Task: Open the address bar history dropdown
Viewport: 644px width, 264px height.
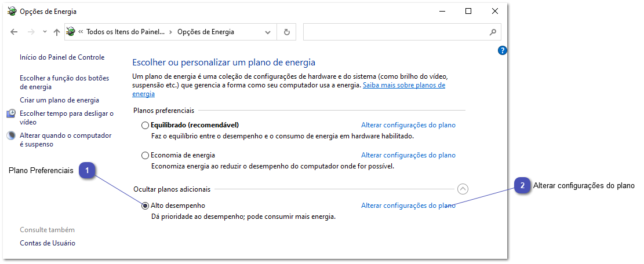Action: 268,32
